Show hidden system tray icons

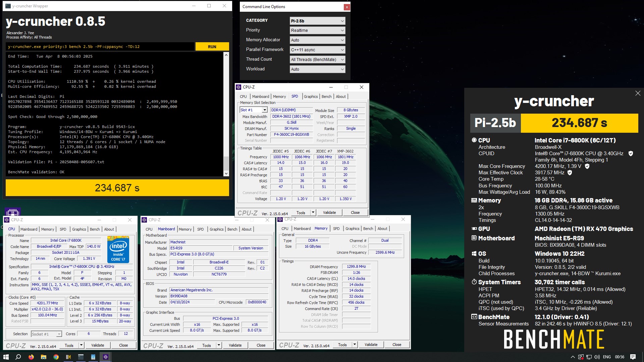click(x=573, y=357)
